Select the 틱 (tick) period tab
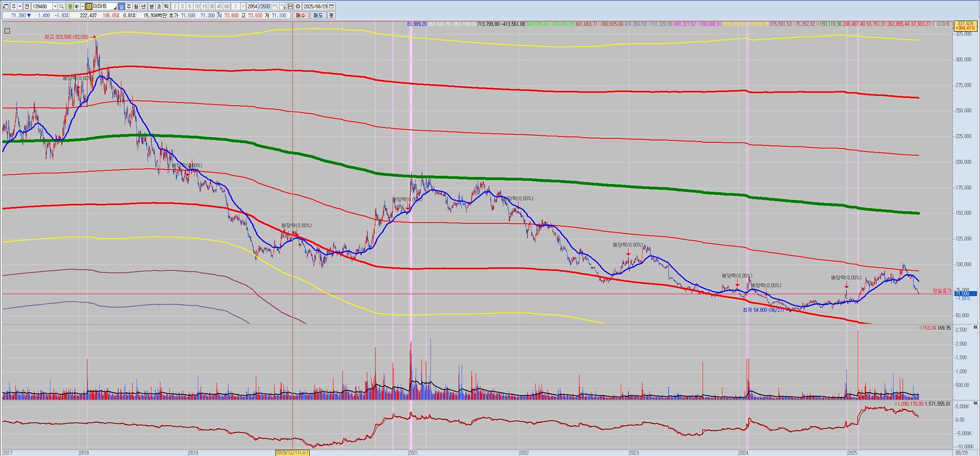The width and height of the screenshot is (980, 456). 166,7
